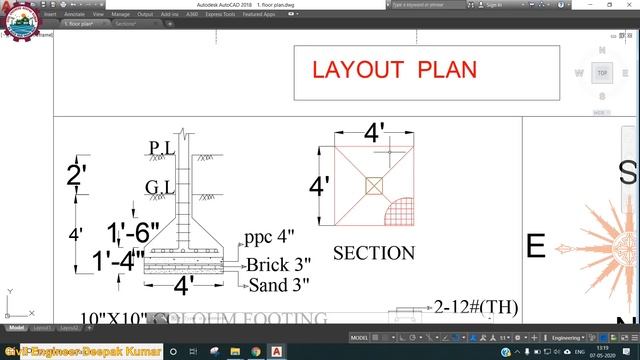Click the Plot printer icon in title bar
Viewport: 640px width, 360px height.
pyautogui.click(x=63, y=4)
